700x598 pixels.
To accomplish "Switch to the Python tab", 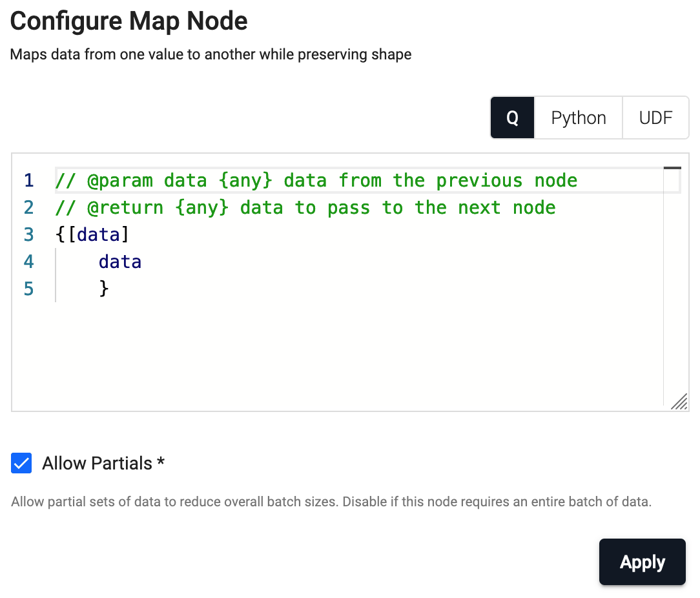I will click(578, 118).
